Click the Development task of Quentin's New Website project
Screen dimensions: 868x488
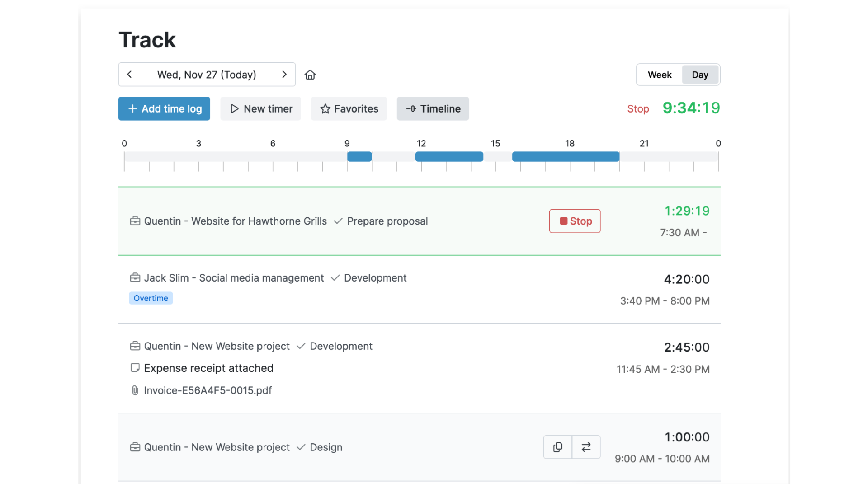click(x=341, y=346)
